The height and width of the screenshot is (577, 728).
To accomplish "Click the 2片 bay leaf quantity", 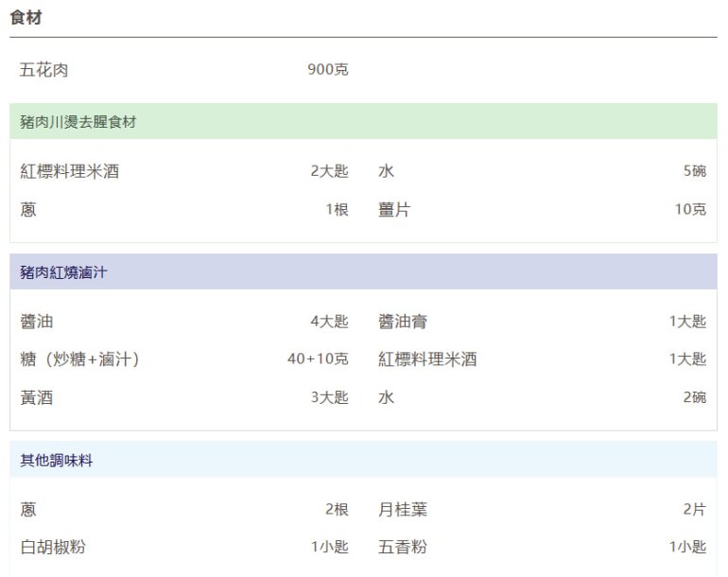I will click(x=695, y=510).
